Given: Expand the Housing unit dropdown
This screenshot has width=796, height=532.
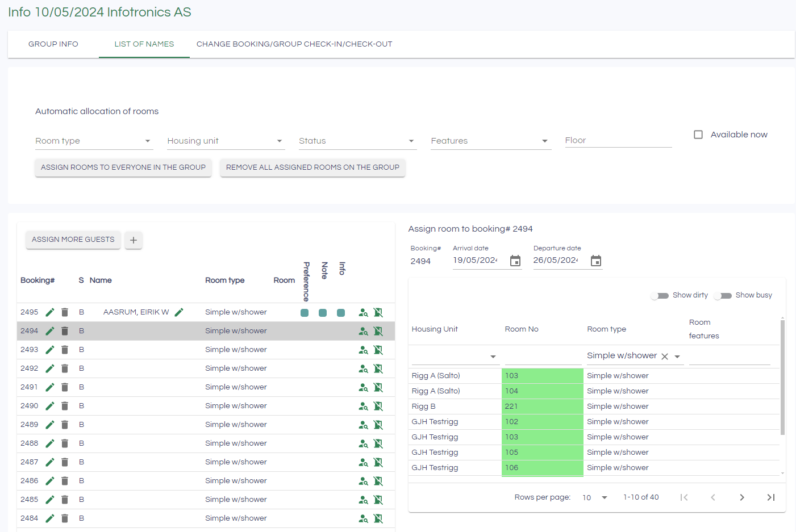Looking at the screenshot, I should point(225,141).
